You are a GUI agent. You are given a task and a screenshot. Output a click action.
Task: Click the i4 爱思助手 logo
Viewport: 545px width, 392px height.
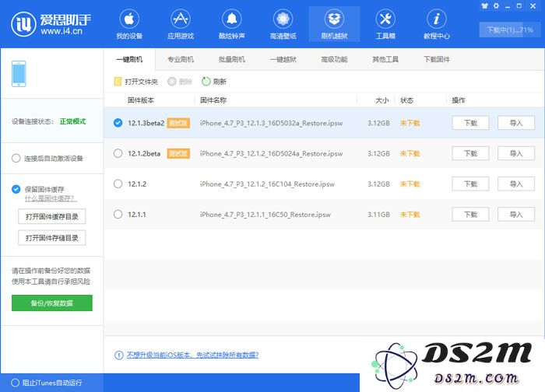click(51, 23)
